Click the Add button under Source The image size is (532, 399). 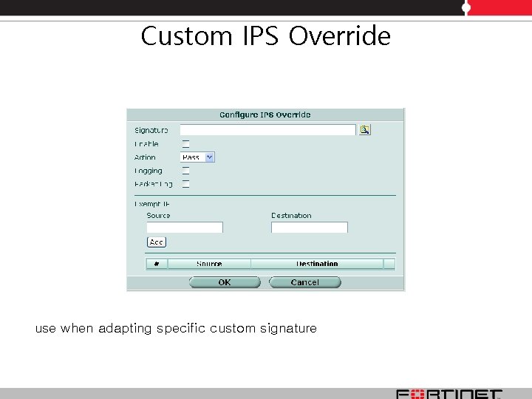[x=157, y=242]
